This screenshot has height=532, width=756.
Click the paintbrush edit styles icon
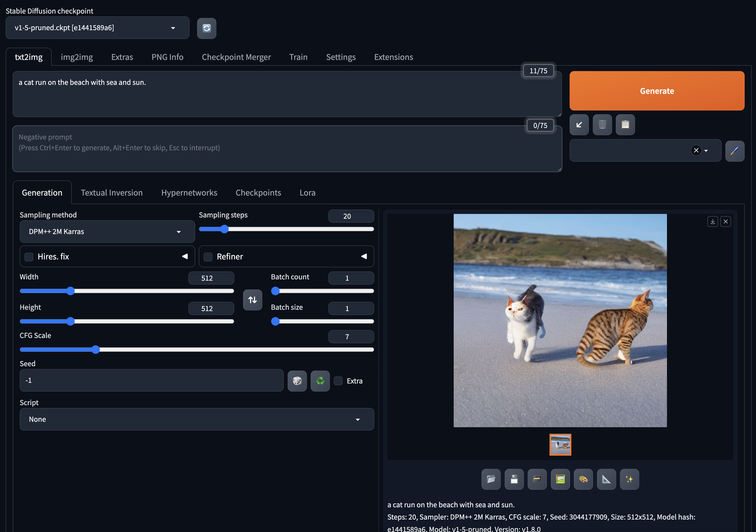click(x=734, y=151)
